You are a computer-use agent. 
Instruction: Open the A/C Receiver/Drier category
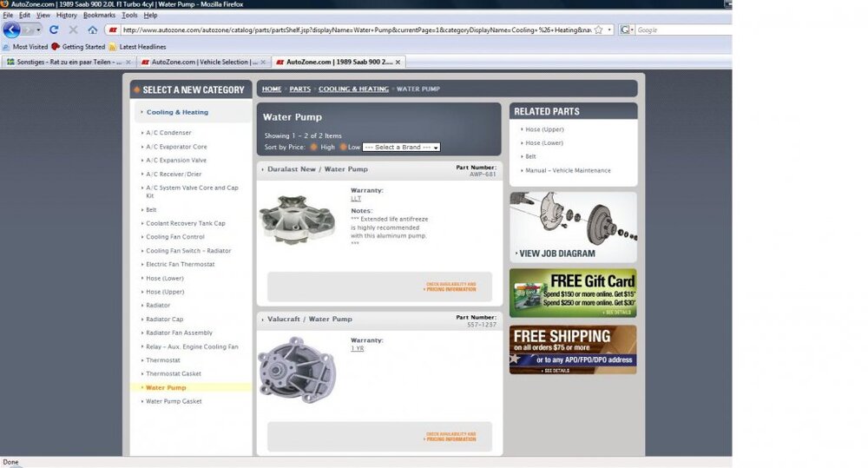[174, 175]
